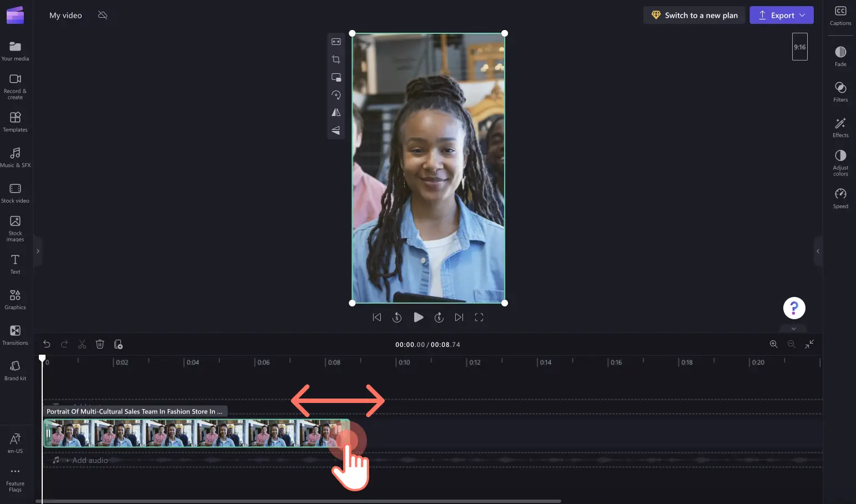Enter fullscreen preview mode

(479, 317)
